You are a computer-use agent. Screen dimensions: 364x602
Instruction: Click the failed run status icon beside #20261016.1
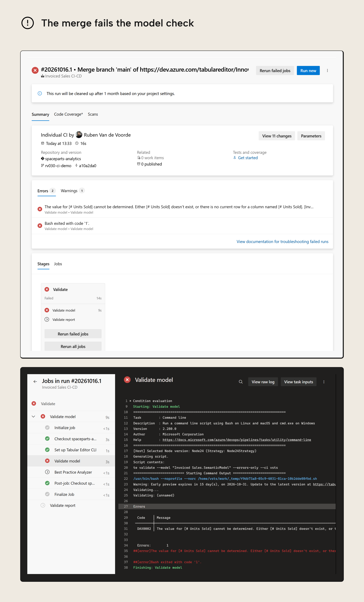[x=35, y=70]
